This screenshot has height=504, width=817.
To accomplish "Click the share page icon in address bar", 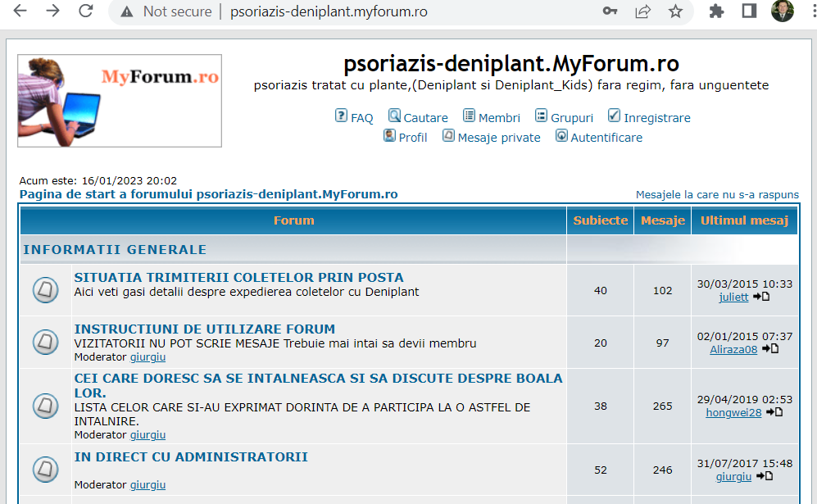I will point(642,11).
